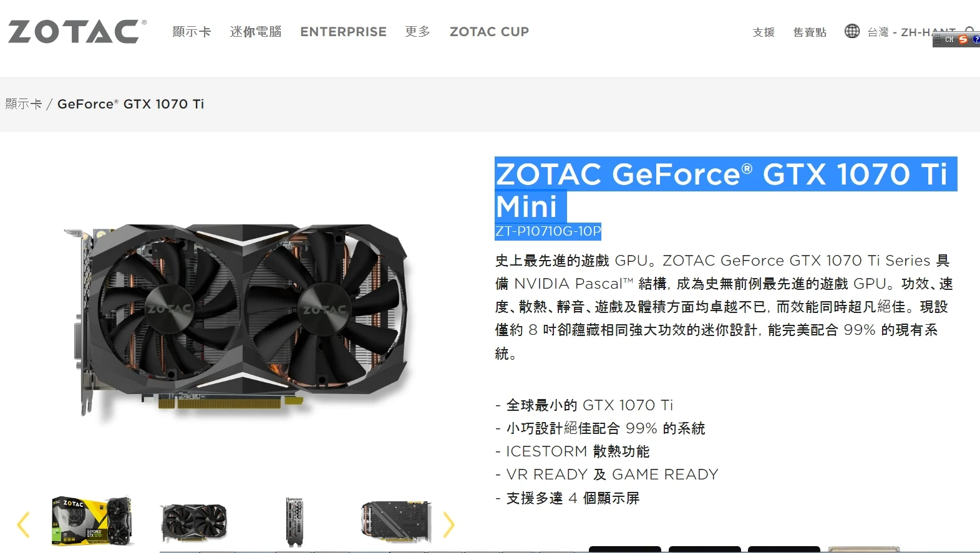Open the 顯示卡 menu
The image size is (980, 553).
tap(192, 32)
